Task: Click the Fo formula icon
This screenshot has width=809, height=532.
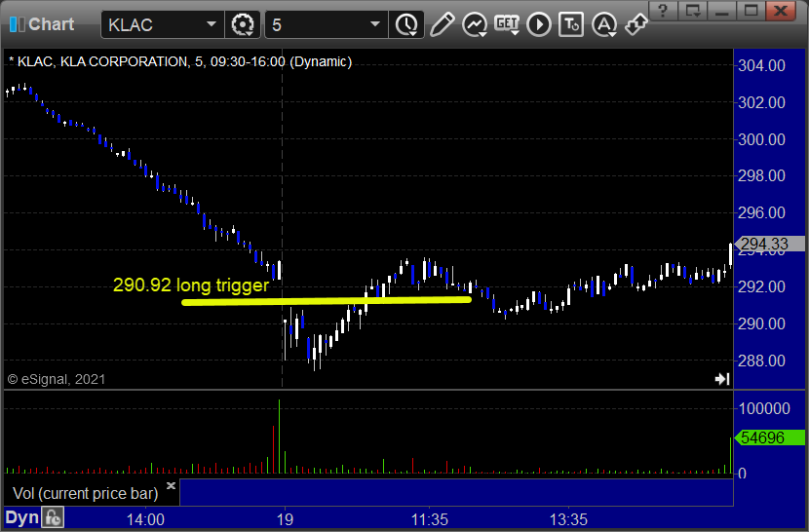Action: pos(53,517)
